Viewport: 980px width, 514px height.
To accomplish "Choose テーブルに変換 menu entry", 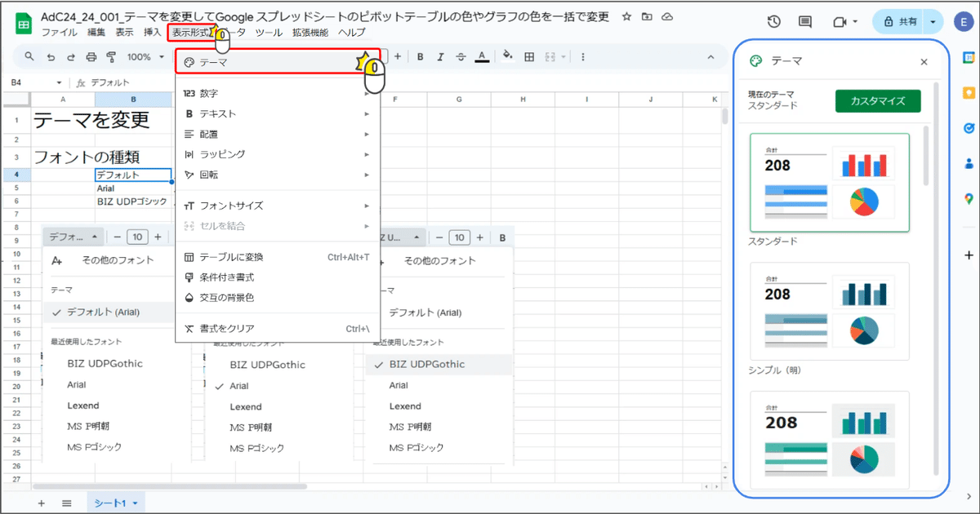I will coord(278,257).
